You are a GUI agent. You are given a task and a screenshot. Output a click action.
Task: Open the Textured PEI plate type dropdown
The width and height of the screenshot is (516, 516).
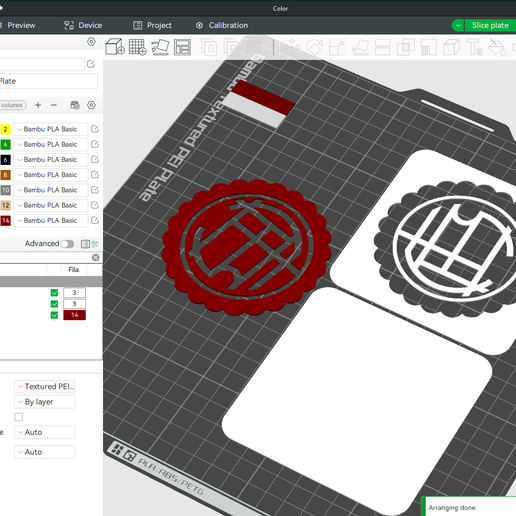pyautogui.click(x=45, y=386)
